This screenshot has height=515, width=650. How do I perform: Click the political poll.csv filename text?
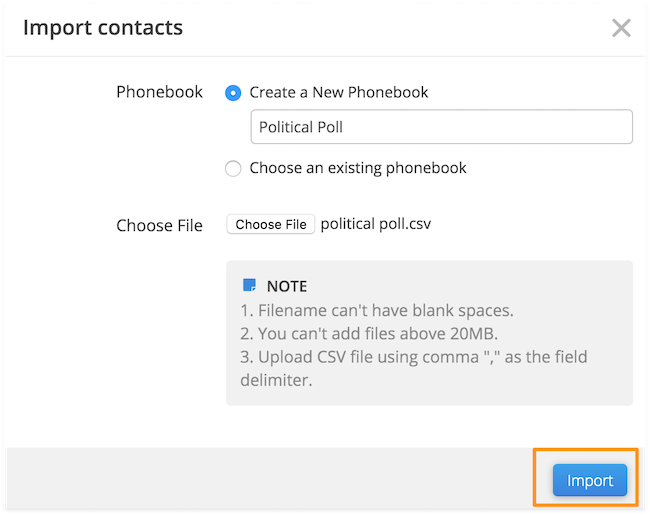(376, 224)
